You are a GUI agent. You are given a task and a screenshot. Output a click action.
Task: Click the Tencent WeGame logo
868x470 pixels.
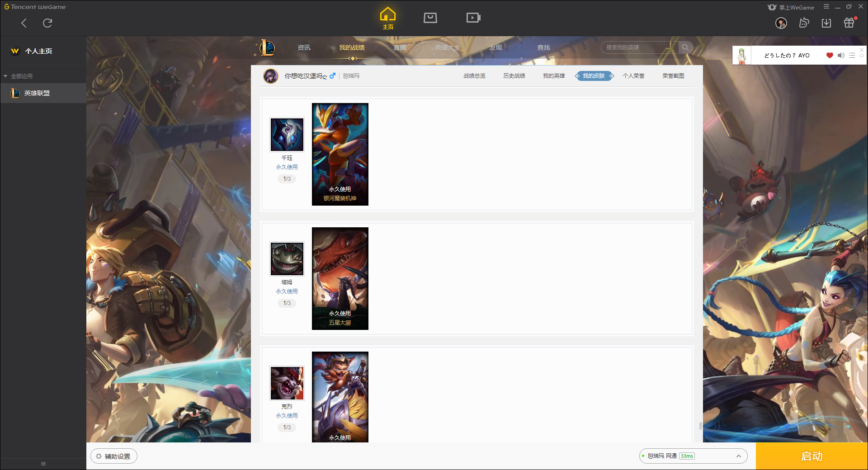35,7
